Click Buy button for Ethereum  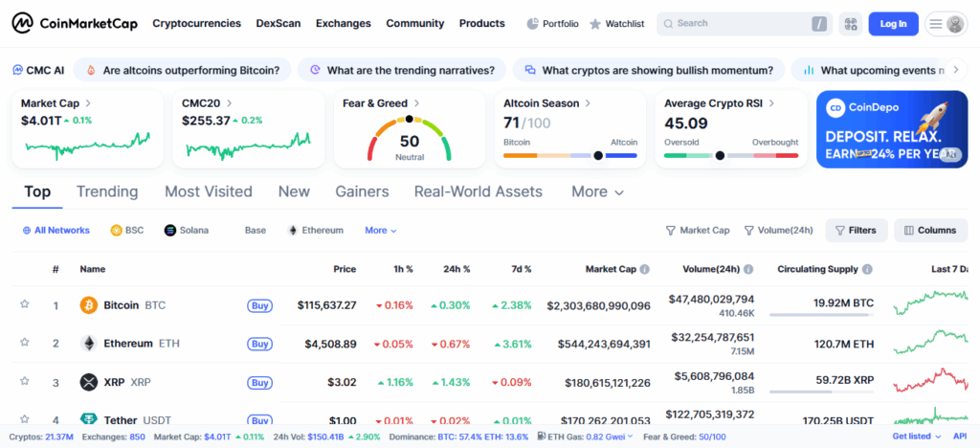click(x=260, y=344)
